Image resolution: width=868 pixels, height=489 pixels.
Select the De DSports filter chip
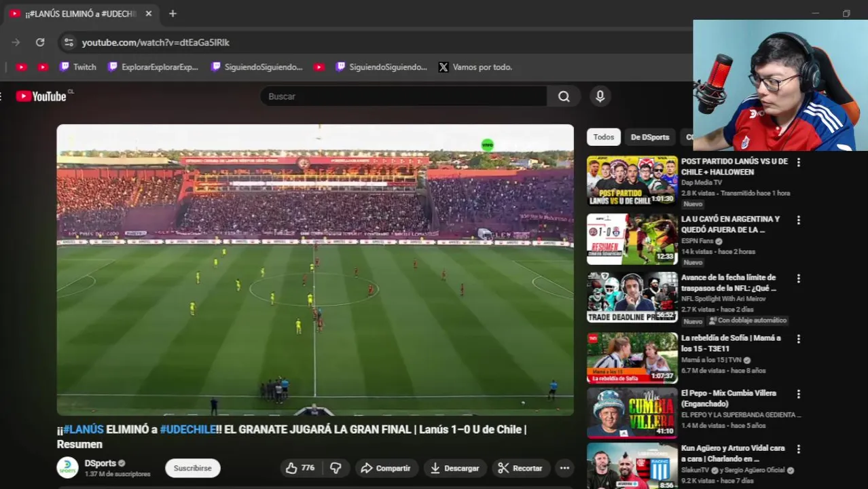pyautogui.click(x=649, y=137)
